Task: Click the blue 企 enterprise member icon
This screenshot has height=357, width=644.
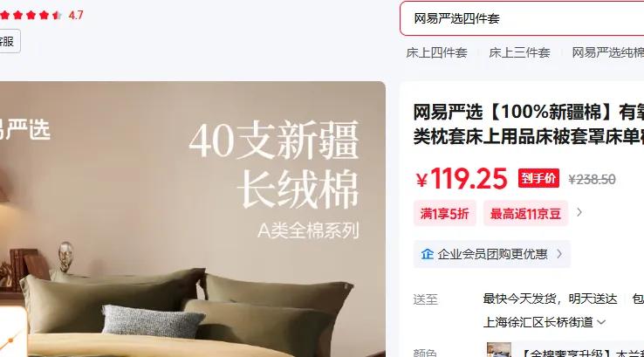Action: point(427,254)
